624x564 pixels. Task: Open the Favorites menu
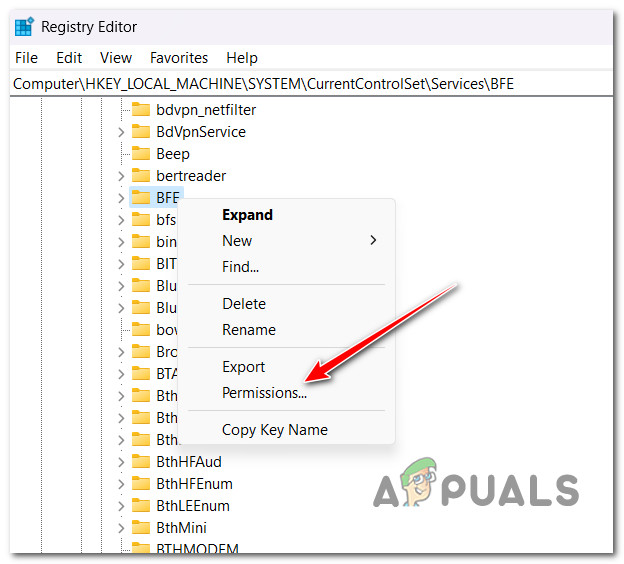[x=179, y=58]
